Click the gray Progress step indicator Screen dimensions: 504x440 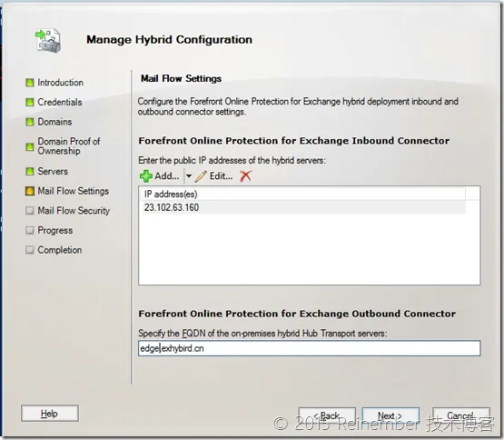30,231
